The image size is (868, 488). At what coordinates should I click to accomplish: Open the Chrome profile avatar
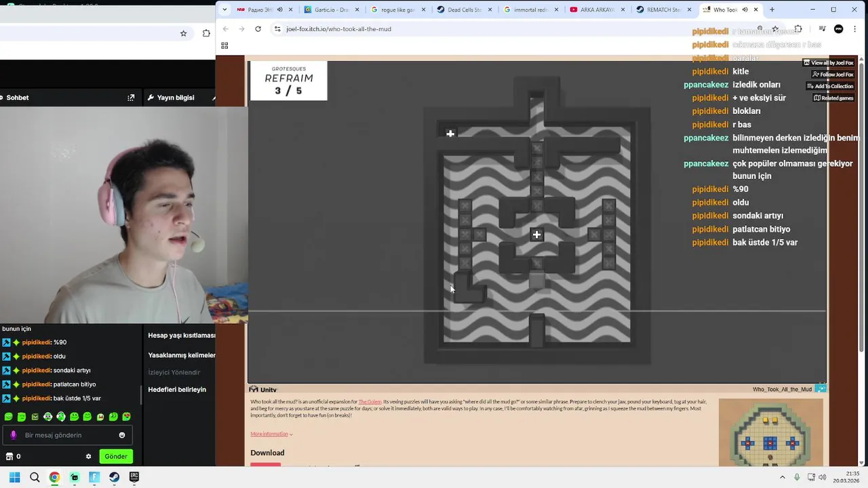(x=838, y=29)
